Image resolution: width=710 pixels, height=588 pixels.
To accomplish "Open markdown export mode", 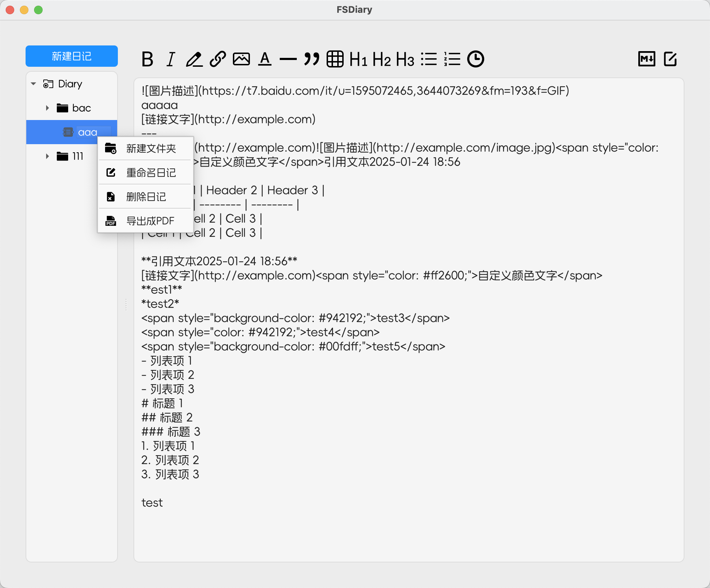I will click(647, 59).
